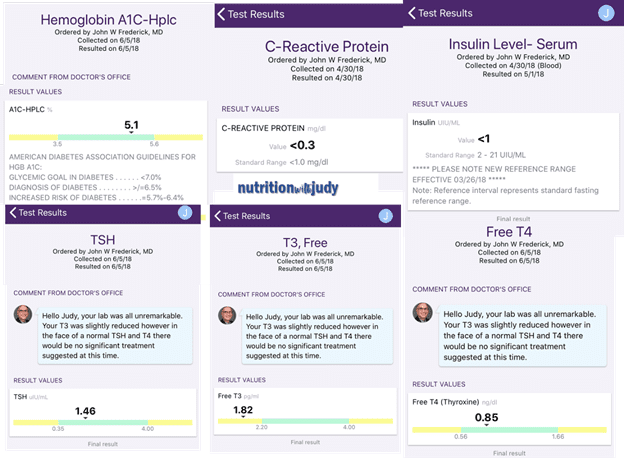Return to Test Results from T3, Free
This screenshot has width=624, height=458.
pos(217,215)
